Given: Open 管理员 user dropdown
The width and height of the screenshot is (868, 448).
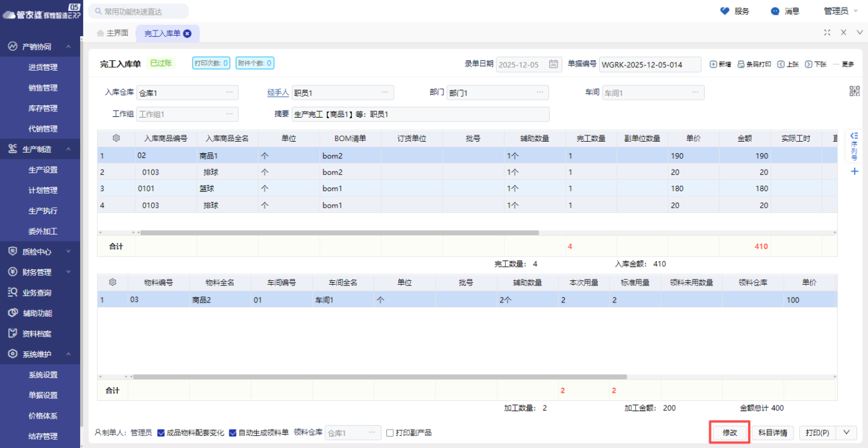Looking at the screenshot, I should [839, 11].
